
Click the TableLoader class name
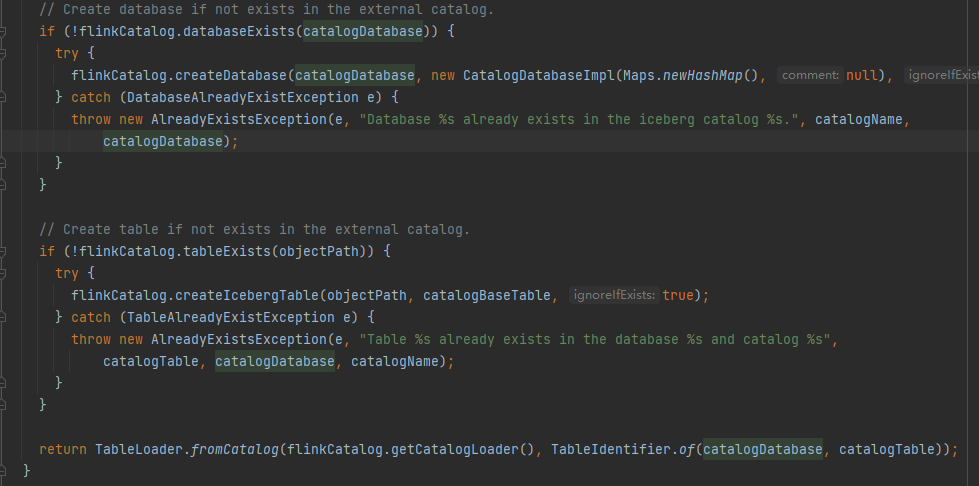pos(139,449)
